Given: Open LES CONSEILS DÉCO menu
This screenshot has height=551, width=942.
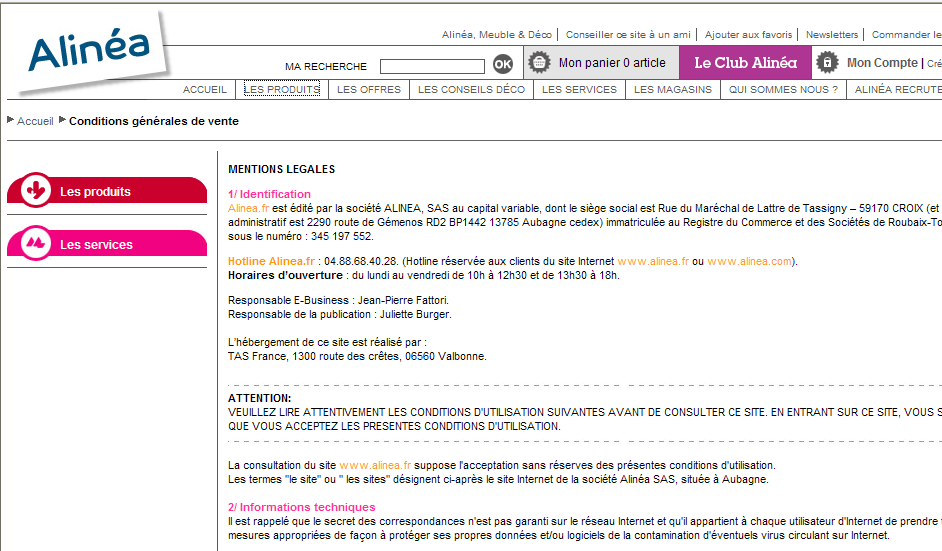Looking at the screenshot, I should [472, 90].
